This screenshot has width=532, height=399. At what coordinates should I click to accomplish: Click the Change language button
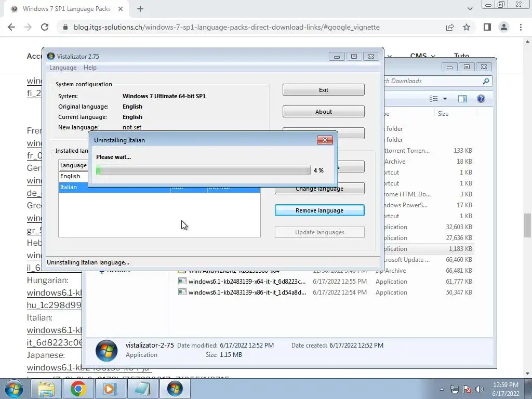pyautogui.click(x=320, y=189)
